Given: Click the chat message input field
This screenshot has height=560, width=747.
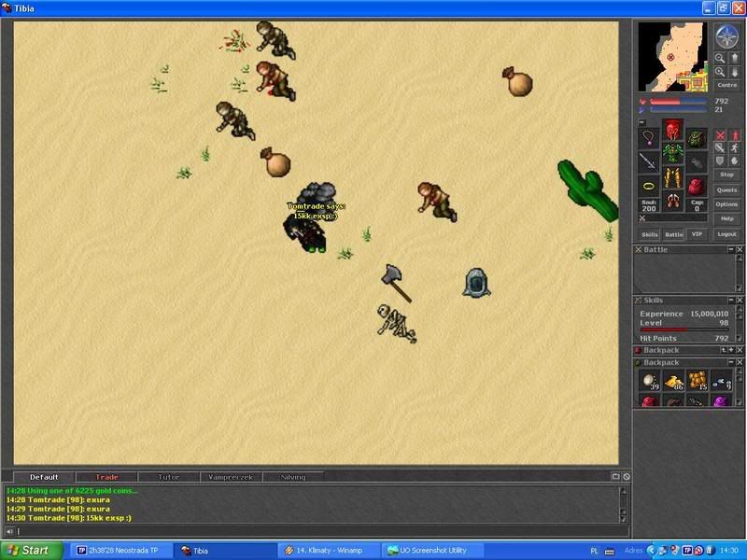Looking at the screenshot, I should [x=321, y=531].
